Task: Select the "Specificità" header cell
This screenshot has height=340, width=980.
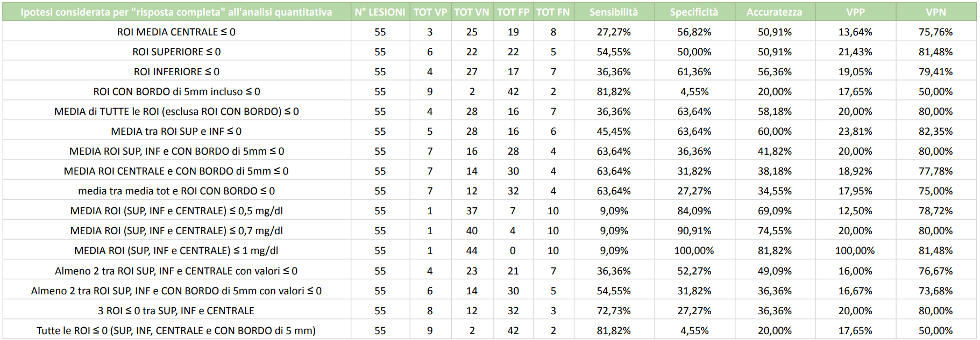Action: pyautogui.click(x=694, y=12)
